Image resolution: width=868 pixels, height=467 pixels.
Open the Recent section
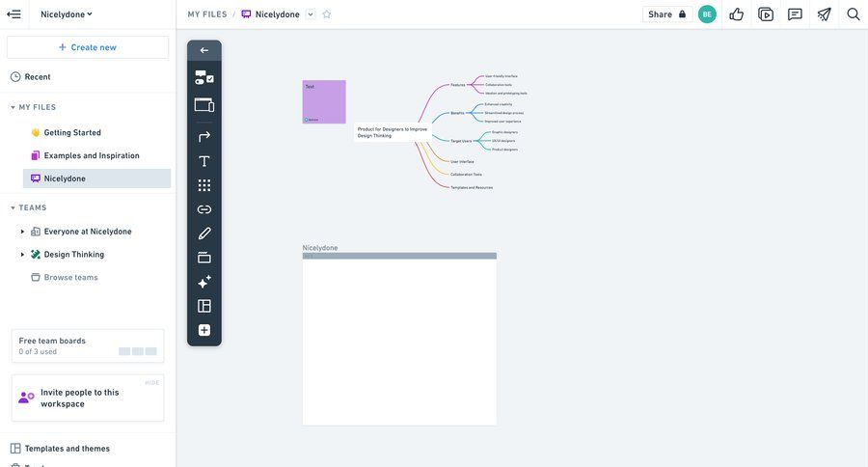click(x=31, y=77)
